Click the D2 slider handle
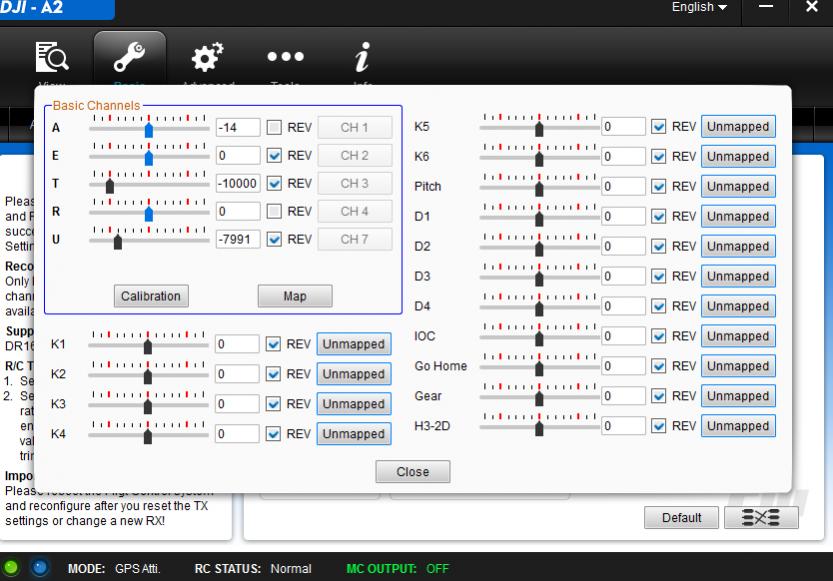The height and width of the screenshot is (581, 833). (x=539, y=248)
